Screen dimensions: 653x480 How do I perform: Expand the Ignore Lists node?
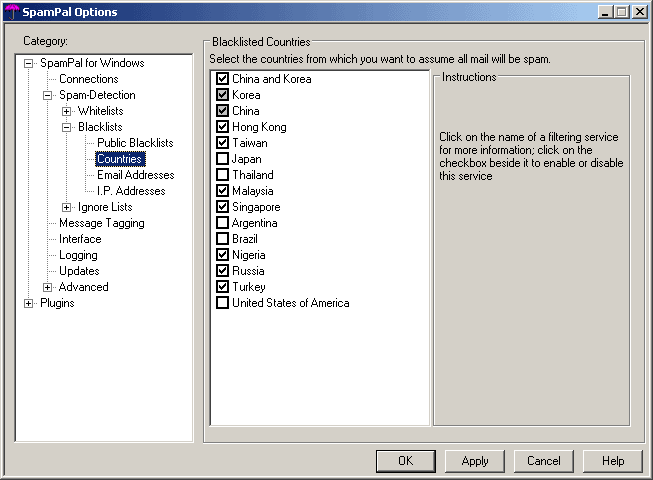pyautogui.click(x=67, y=207)
